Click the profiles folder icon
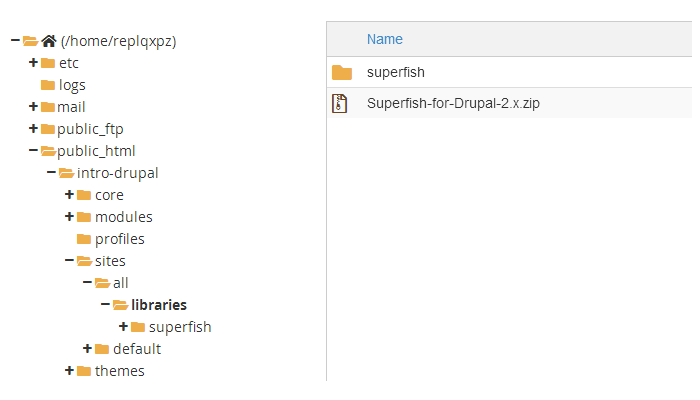Image resolution: width=700 pixels, height=400 pixels. tap(84, 239)
